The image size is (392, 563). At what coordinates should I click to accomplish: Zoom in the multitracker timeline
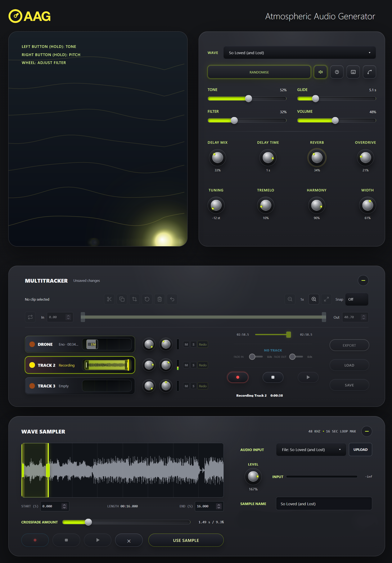314,299
